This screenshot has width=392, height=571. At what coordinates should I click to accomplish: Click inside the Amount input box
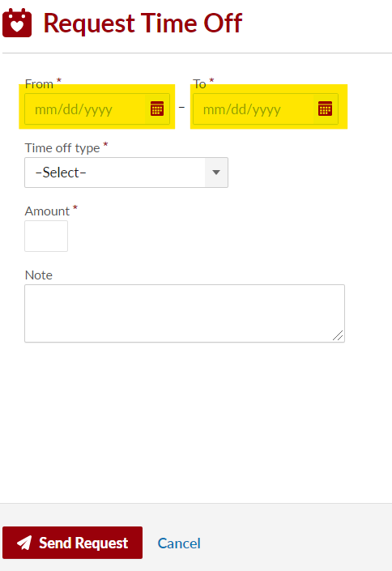[x=46, y=236]
